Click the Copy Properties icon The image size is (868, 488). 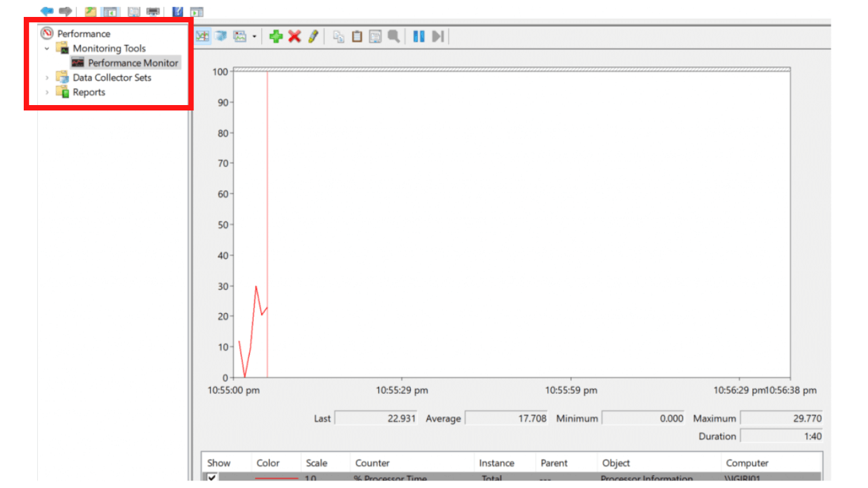[x=338, y=36]
